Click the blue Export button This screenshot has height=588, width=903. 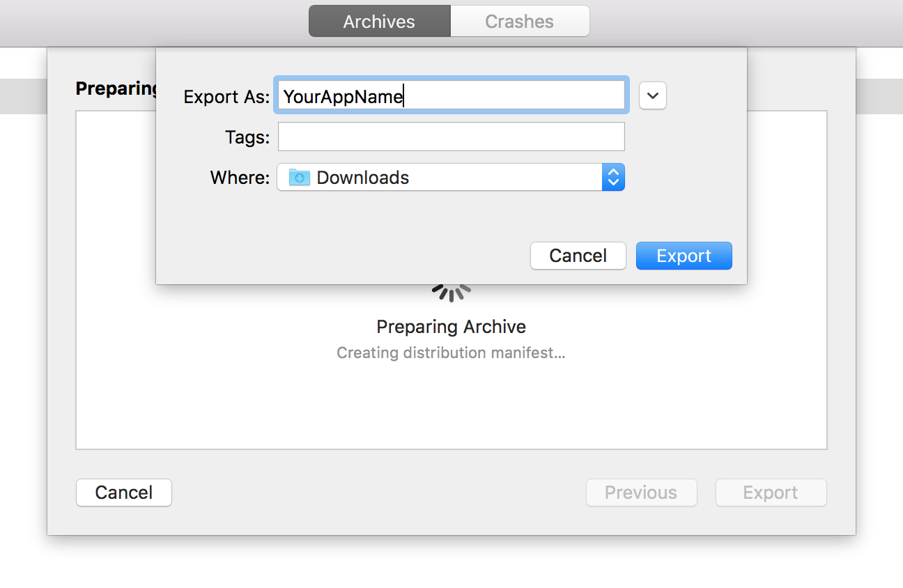coord(684,256)
